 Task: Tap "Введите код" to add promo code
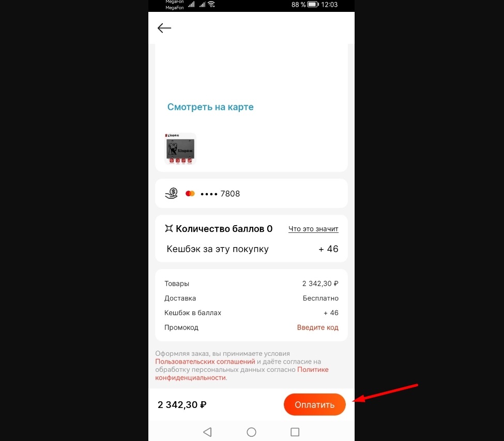pyautogui.click(x=317, y=327)
